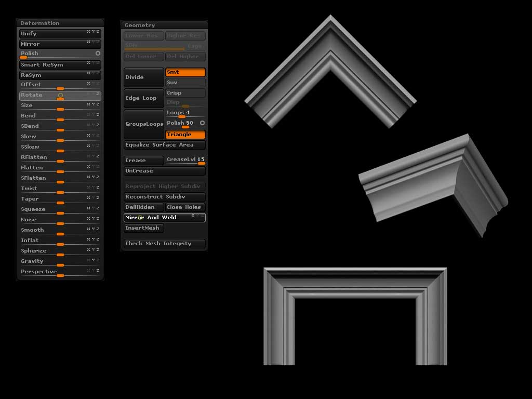Click the Close Holes button
This screenshot has height=399, width=532.
[x=185, y=207]
